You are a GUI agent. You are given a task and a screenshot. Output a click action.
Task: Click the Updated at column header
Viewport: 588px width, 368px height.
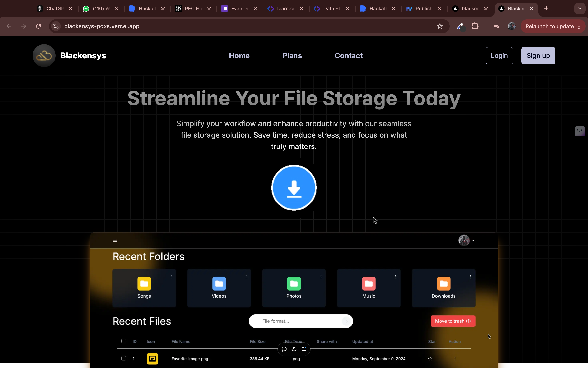(x=363, y=342)
